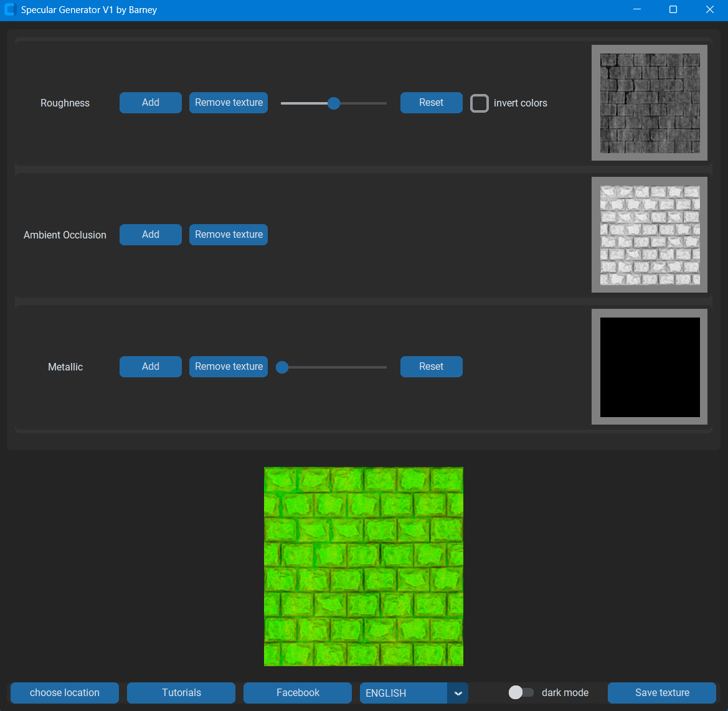Select the Ambient Occlusion preview thumbnail
The image size is (728, 711).
tap(650, 235)
